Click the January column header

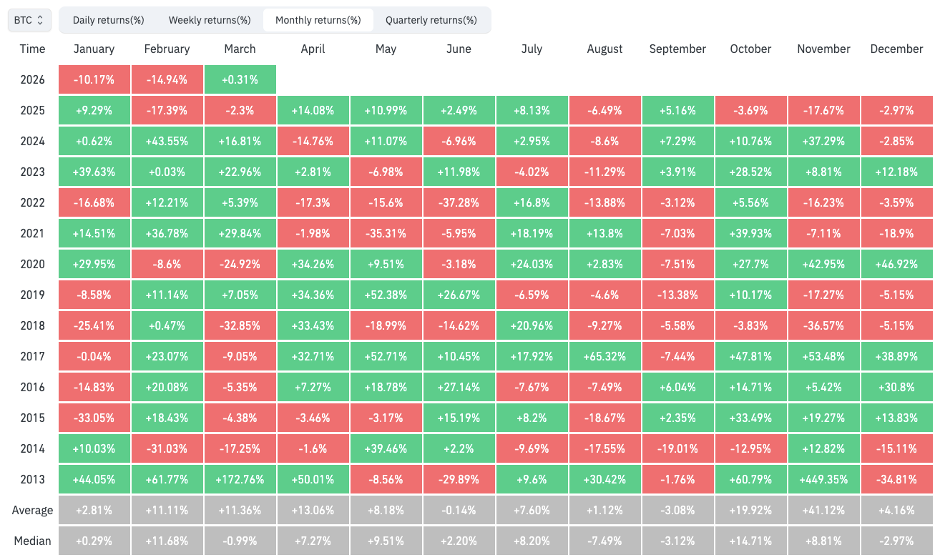94,49
